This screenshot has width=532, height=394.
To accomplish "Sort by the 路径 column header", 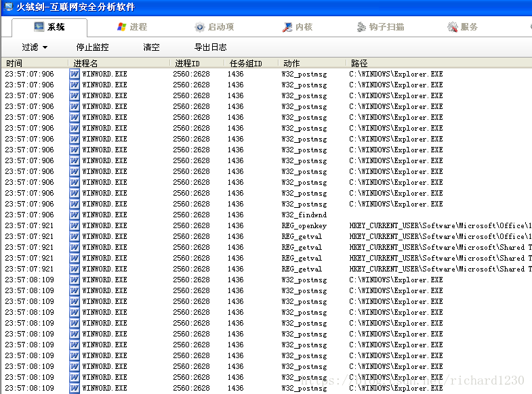I will tap(439, 63).
